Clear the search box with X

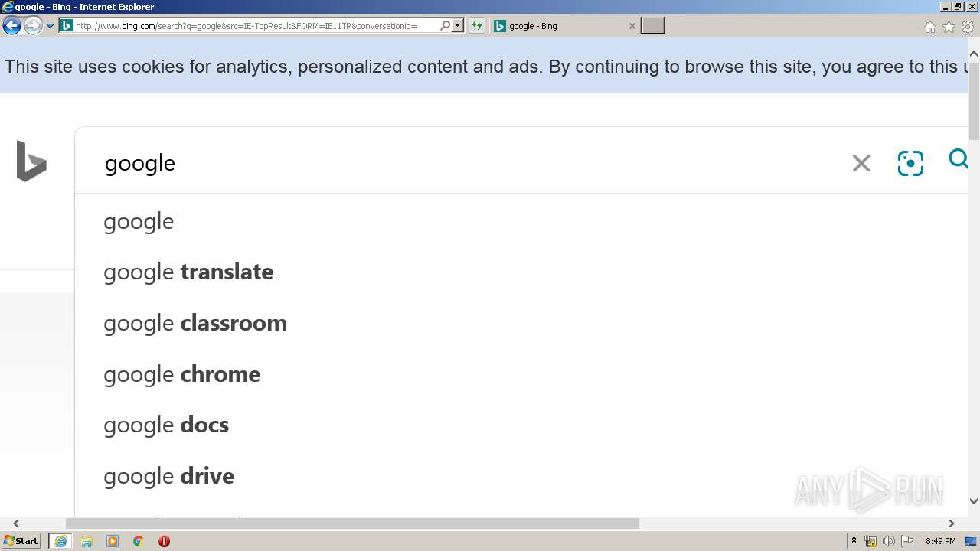(x=861, y=163)
